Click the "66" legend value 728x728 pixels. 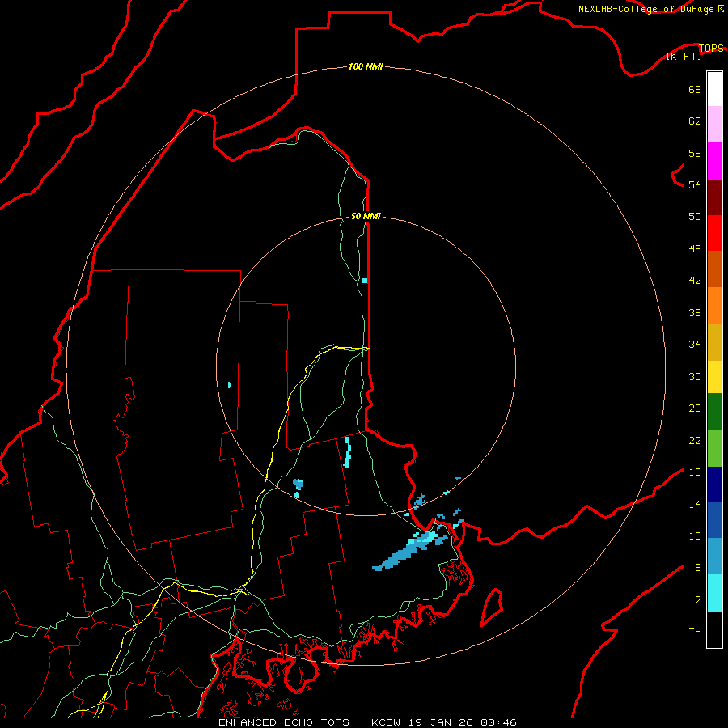tap(695, 89)
